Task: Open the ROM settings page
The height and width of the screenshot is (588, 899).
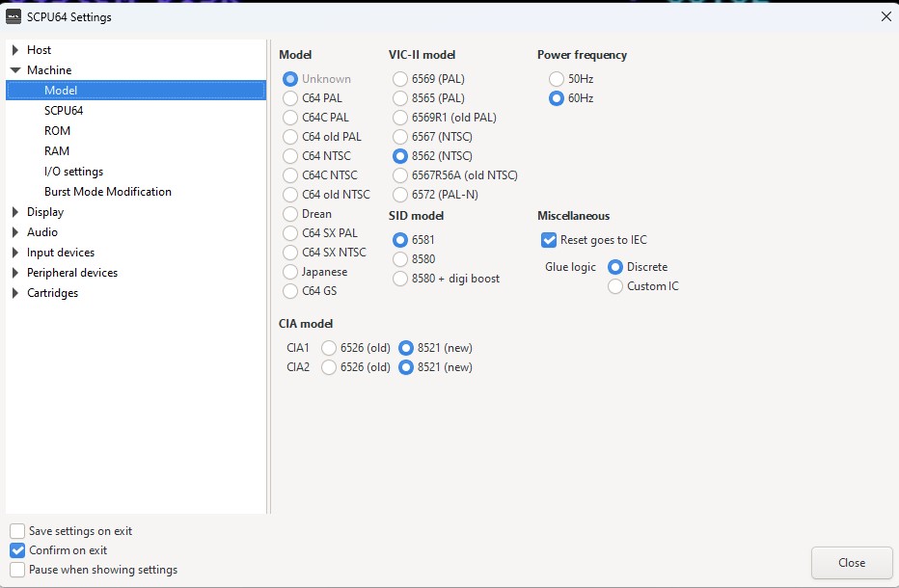Action: pos(57,131)
